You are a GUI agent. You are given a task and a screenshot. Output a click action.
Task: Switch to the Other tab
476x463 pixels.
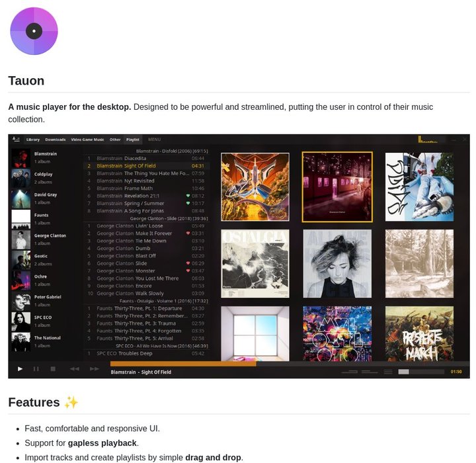pos(115,140)
